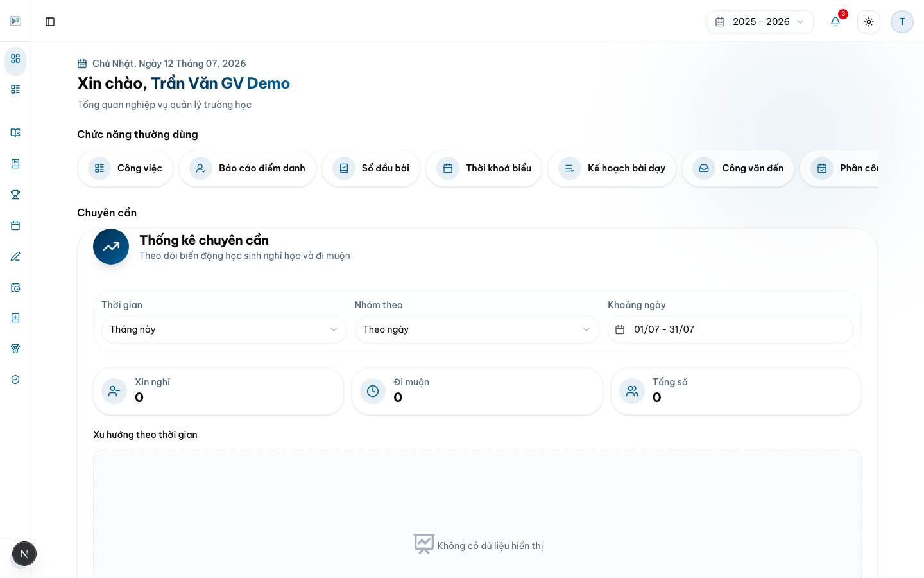Open the calendar icon in sidebar
924x578 pixels.
(15, 225)
